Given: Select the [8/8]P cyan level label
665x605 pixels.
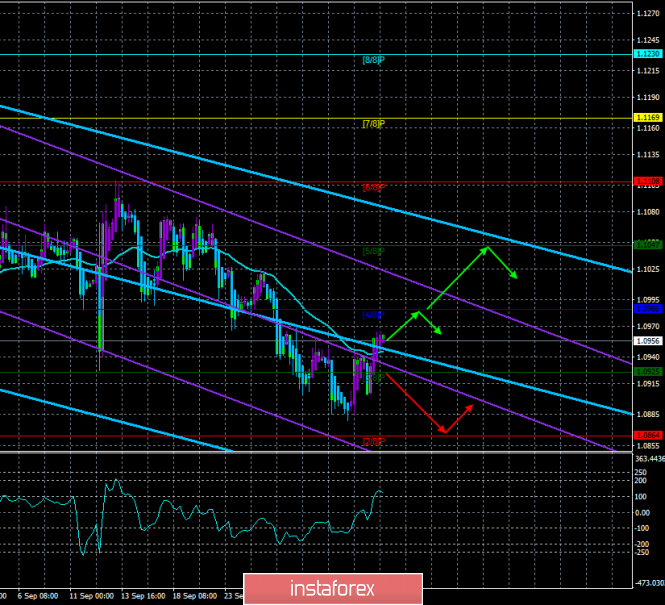Looking at the screenshot, I should 373,60.
